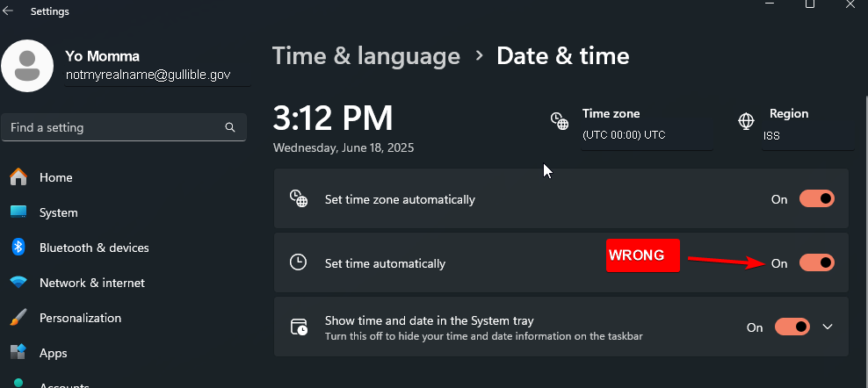Image resolution: width=868 pixels, height=388 pixels.
Task: Click the Bluetooth icon in sidebar
Action: tap(18, 248)
